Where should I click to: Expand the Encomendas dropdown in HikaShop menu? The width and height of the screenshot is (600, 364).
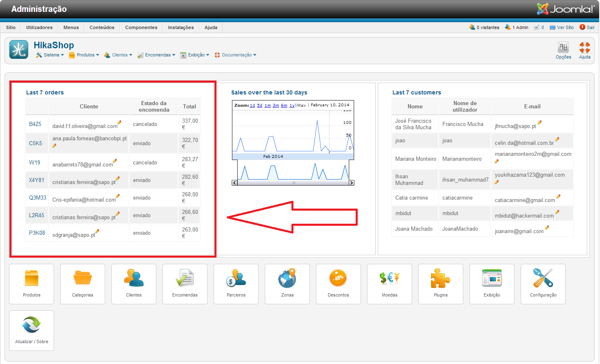coord(157,55)
